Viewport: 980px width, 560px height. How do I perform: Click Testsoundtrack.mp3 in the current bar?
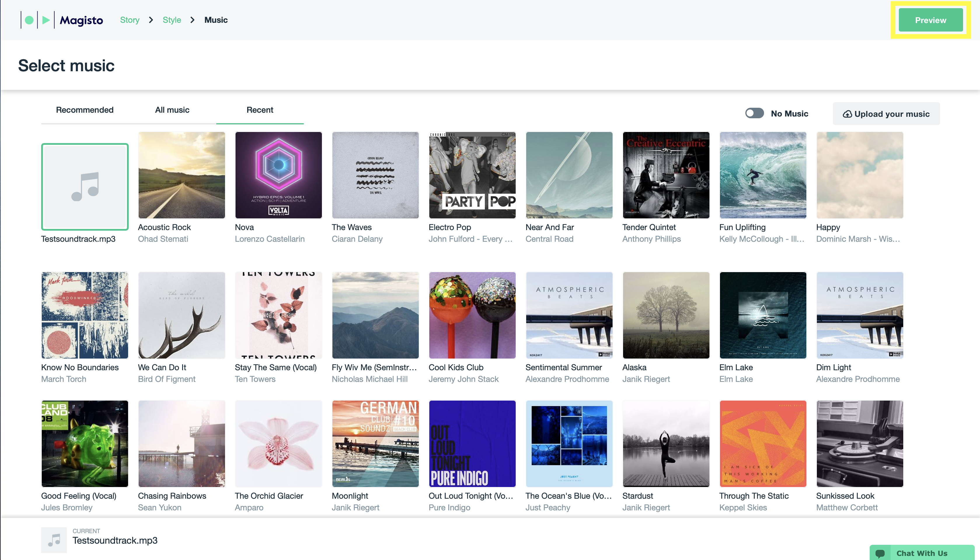(x=115, y=540)
